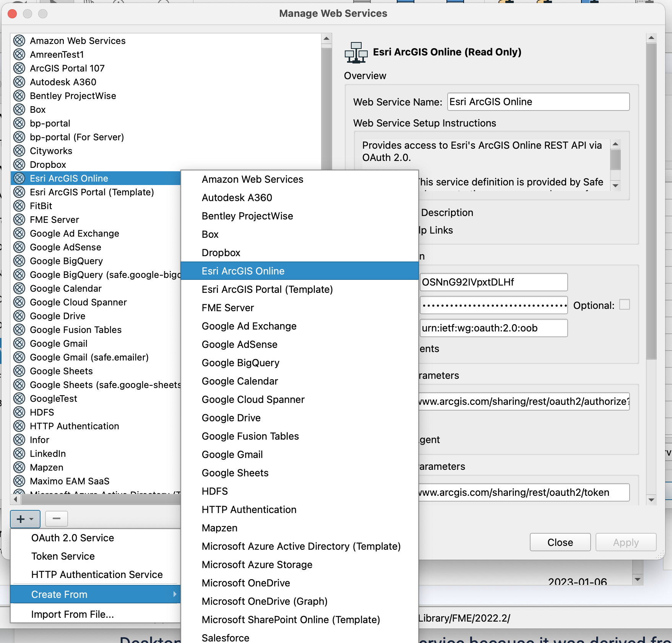Click the web service icon beside Amazon Web Services

click(19, 41)
